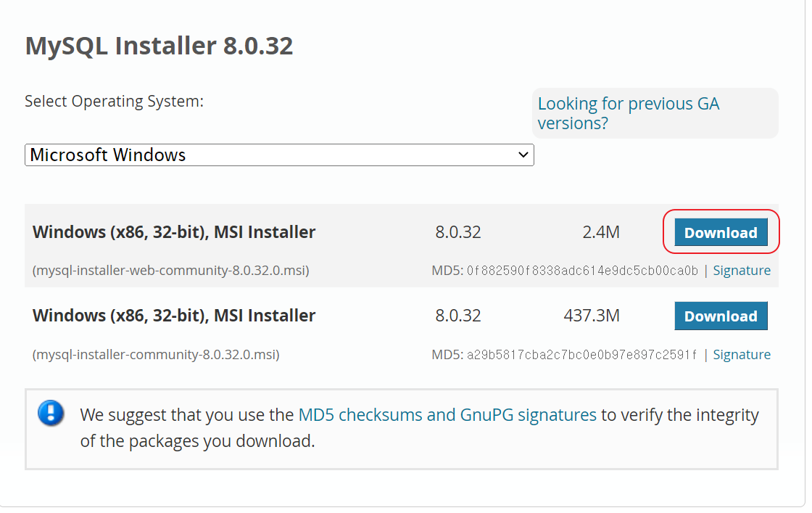
Task: Click MSI Installer title above mysql-installer-community filename
Action: pos(174,316)
